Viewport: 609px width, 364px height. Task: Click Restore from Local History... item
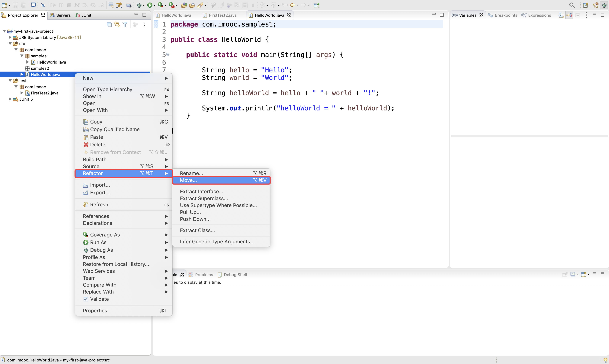124,264
